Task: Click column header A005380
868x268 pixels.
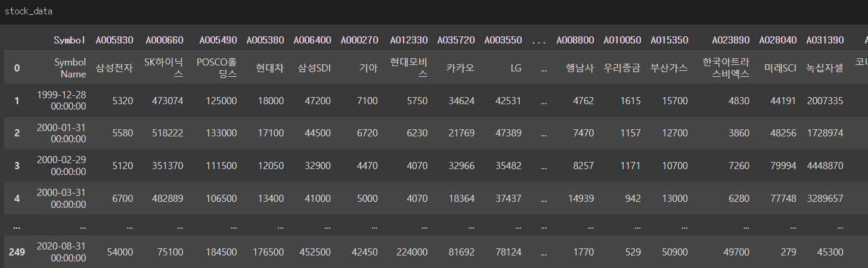Action: click(265, 40)
